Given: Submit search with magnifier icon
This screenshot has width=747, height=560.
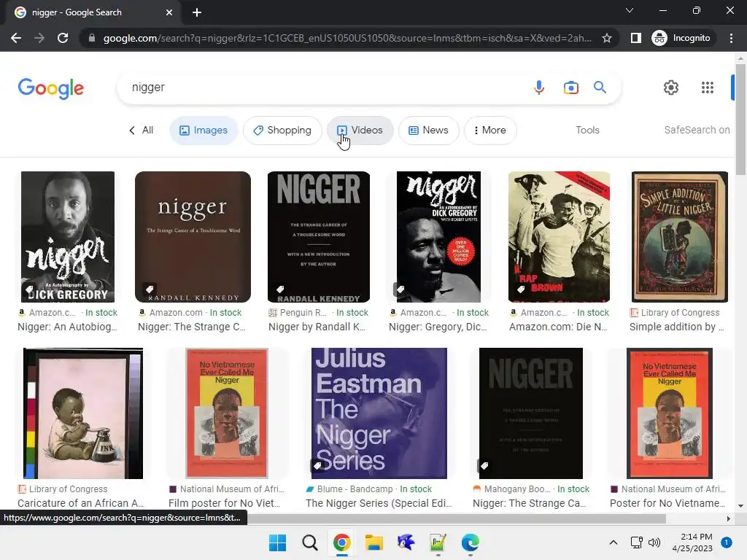Looking at the screenshot, I should pyautogui.click(x=600, y=87).
